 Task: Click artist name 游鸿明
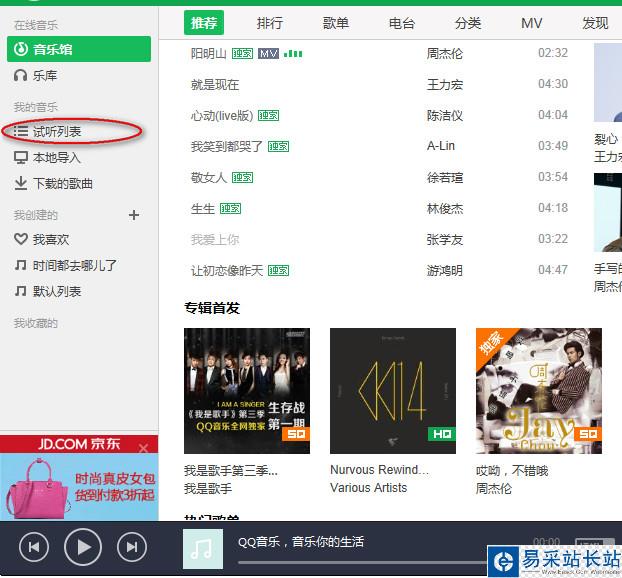click(445, 271)
